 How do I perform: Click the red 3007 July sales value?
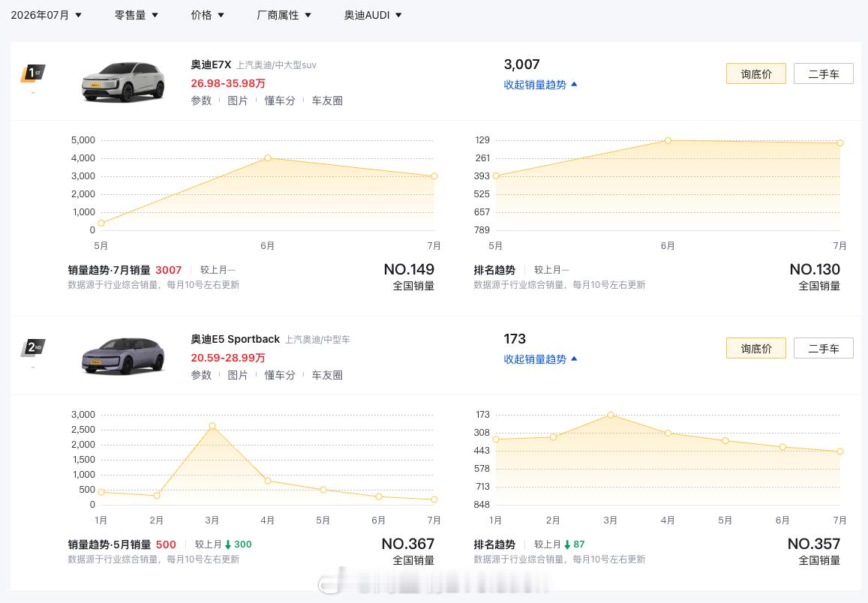click(168, 270)
